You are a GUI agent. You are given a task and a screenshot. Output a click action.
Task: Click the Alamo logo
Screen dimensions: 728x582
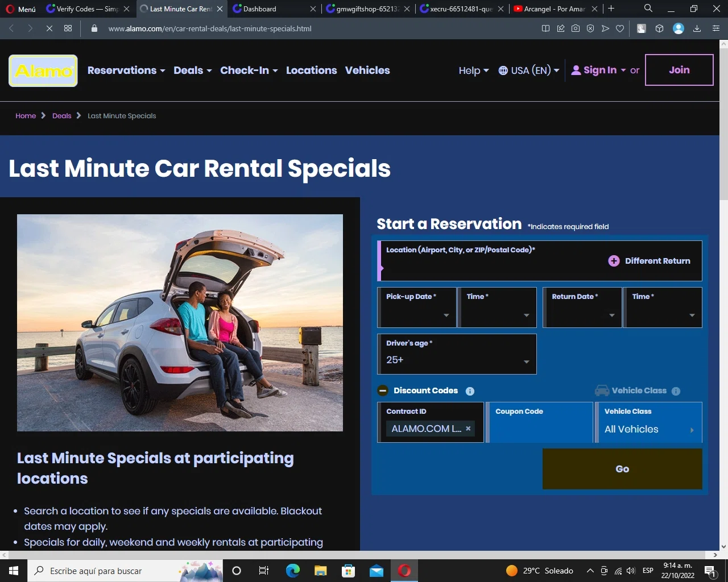[43, 70]
